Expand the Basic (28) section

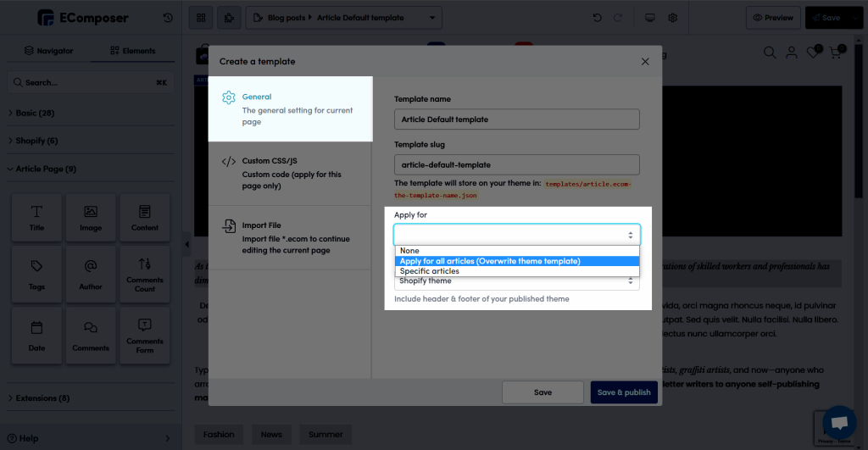point(91,113)
